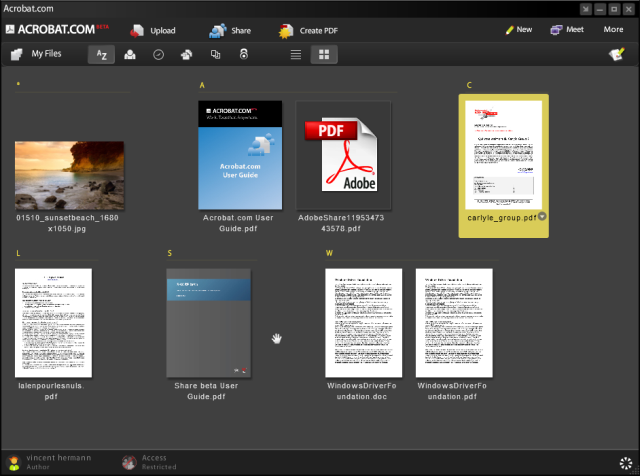The height and width of the screenshot is (476, 640).
Task: Click the note pencil icon at toolbar right
Action: (616, 54)
